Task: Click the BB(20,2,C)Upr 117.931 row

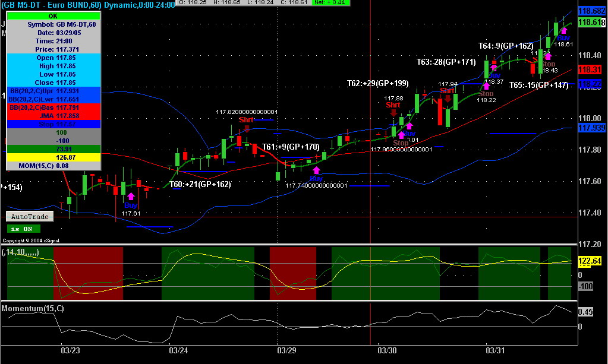Action: [53, 91]
